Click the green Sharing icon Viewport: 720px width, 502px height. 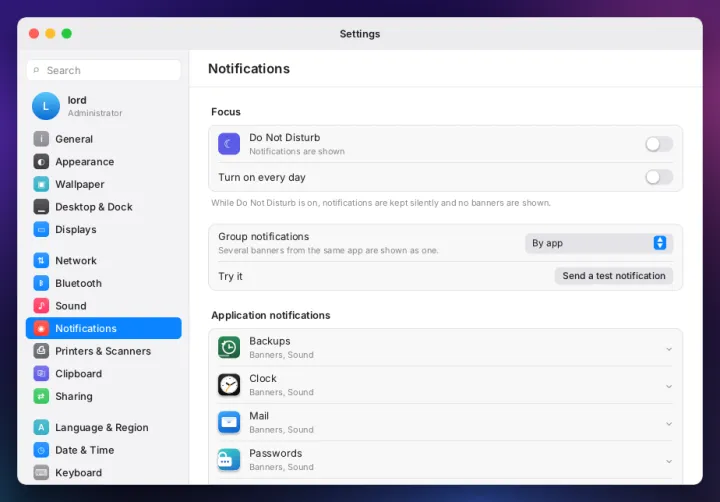(x=41, y=396)
